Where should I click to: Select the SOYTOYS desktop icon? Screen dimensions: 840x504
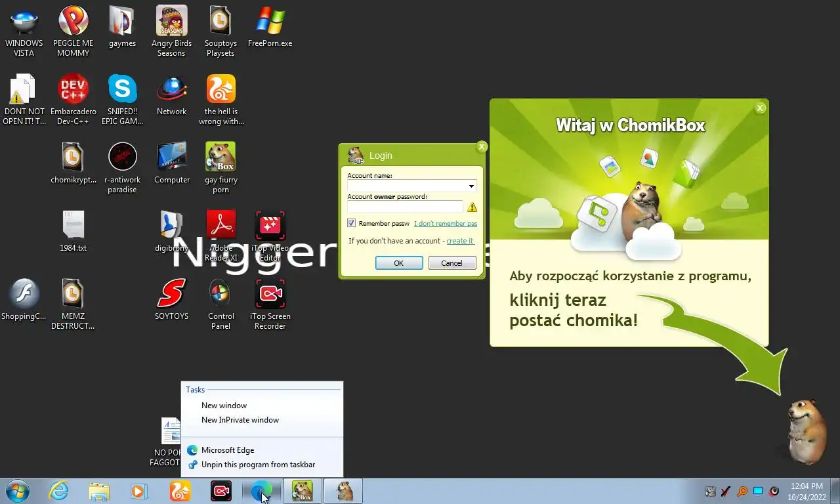[171, 300]
